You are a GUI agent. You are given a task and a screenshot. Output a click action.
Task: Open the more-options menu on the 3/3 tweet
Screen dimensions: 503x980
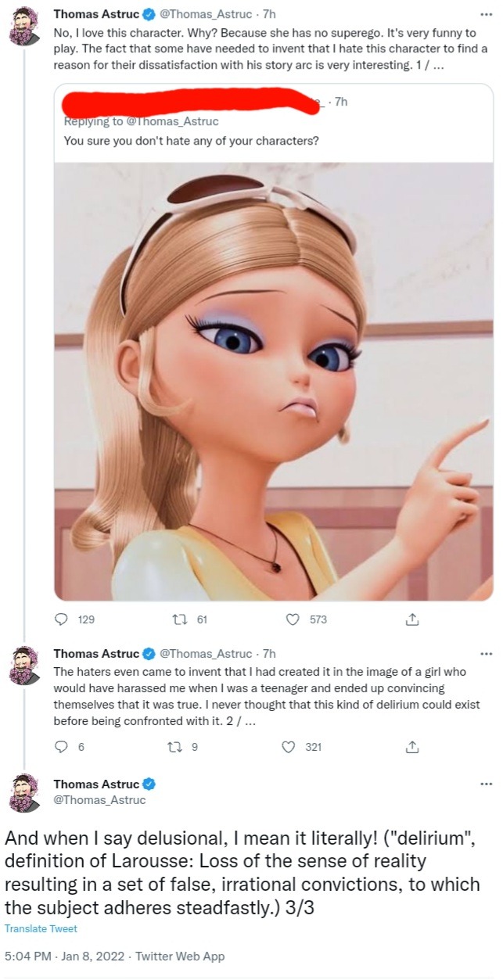pyautogui.click(x=486, y=784)
